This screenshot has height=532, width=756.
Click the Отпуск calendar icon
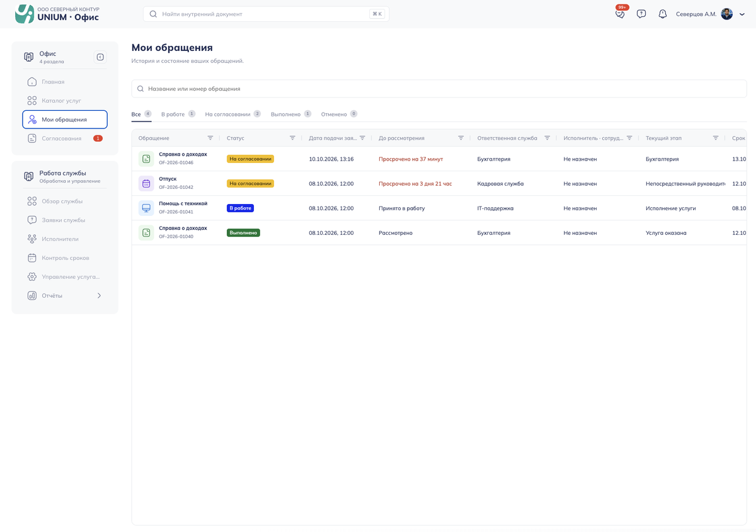point(146,184)
